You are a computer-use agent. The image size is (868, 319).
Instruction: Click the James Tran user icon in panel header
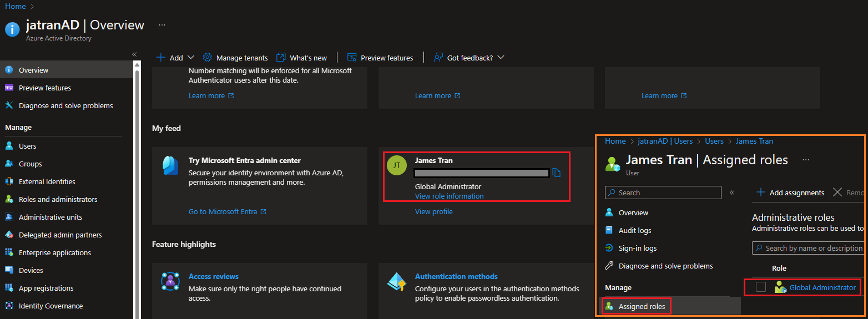coord(613,165)
